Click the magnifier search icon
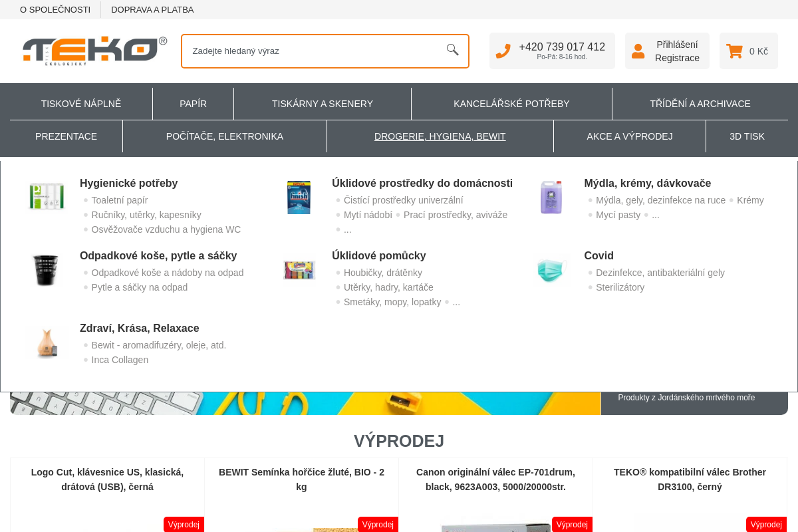This screenshot has height=532, width=798. click(453, 50)
